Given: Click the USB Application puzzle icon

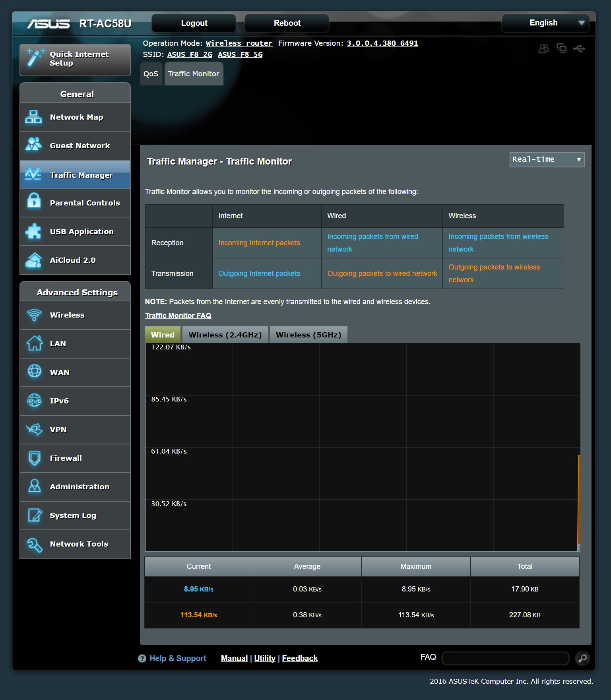Looking at the screenshot, I should (33, 231).
